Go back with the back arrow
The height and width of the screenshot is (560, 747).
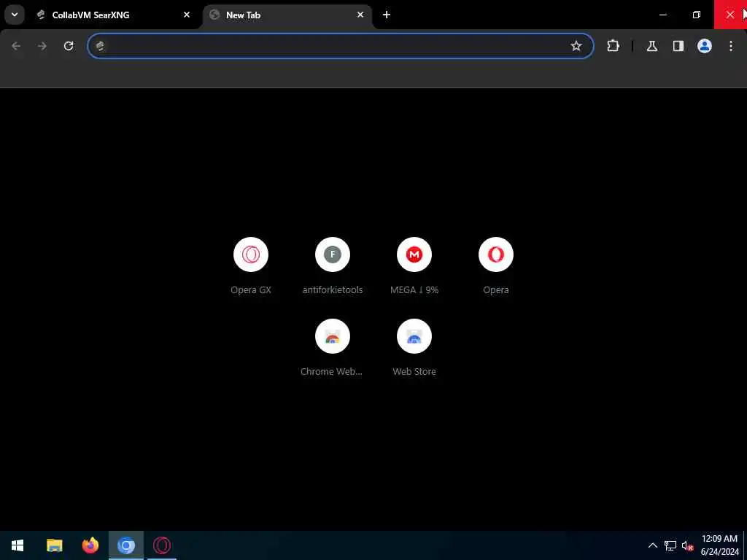coord(16,46)
